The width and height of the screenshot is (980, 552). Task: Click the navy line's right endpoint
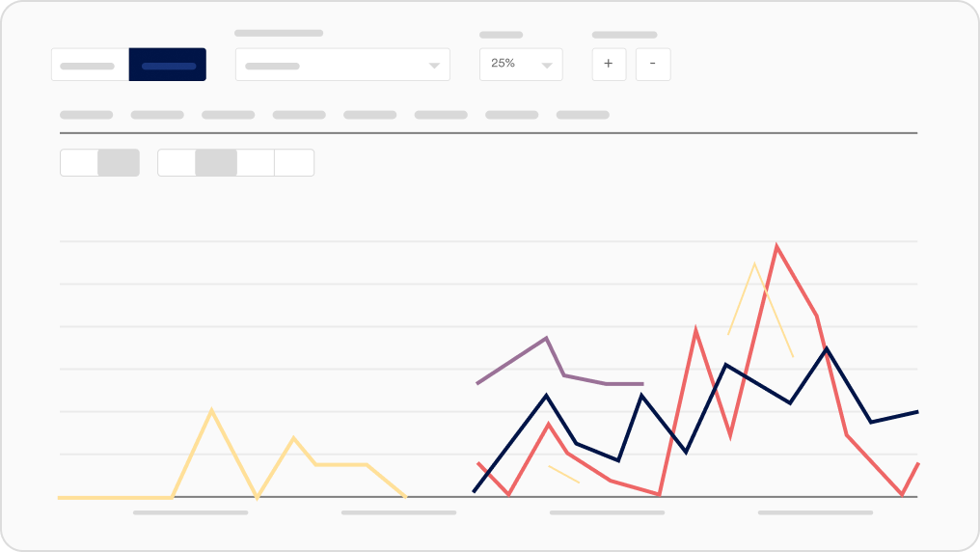916,412
